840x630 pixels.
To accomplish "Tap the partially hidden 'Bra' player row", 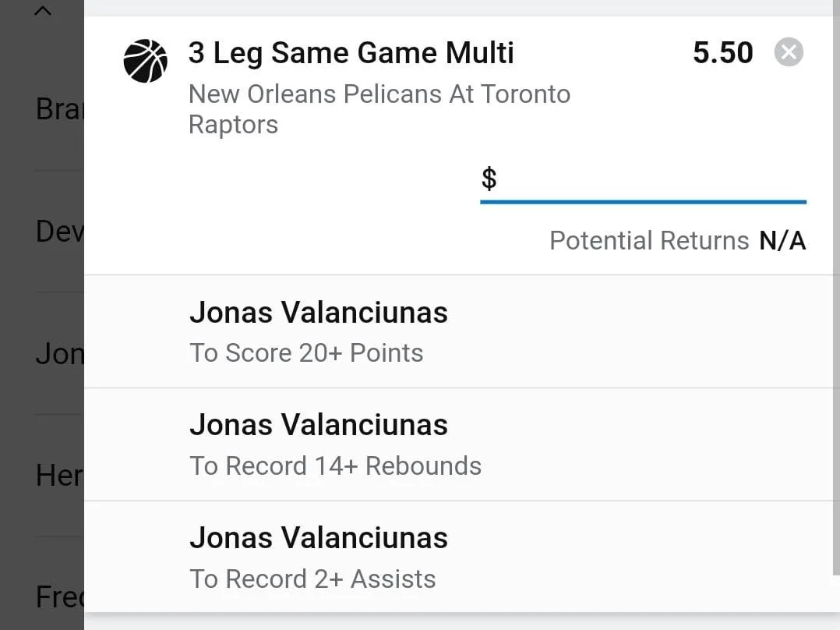I will coord(58,109).
